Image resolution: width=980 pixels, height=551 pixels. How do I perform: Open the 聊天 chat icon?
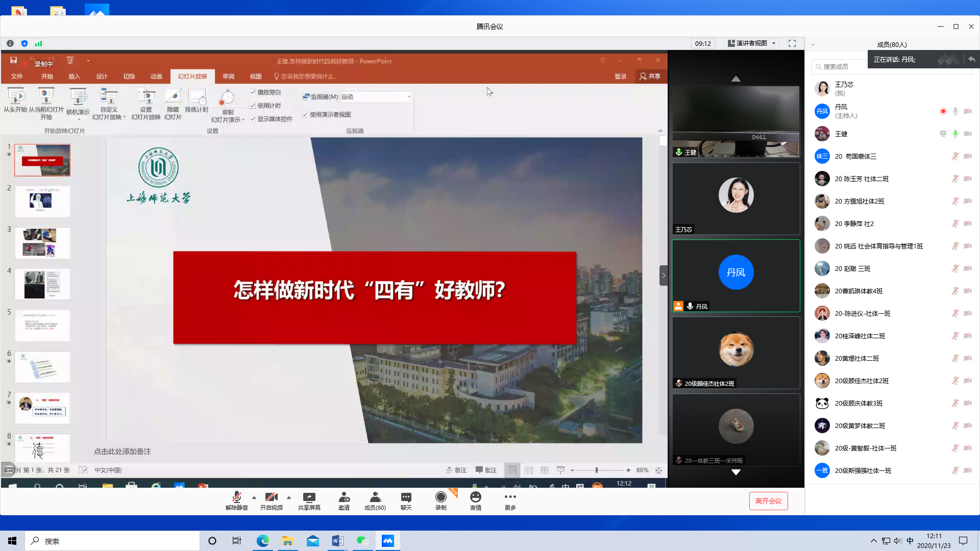click(x=406, y=497)
